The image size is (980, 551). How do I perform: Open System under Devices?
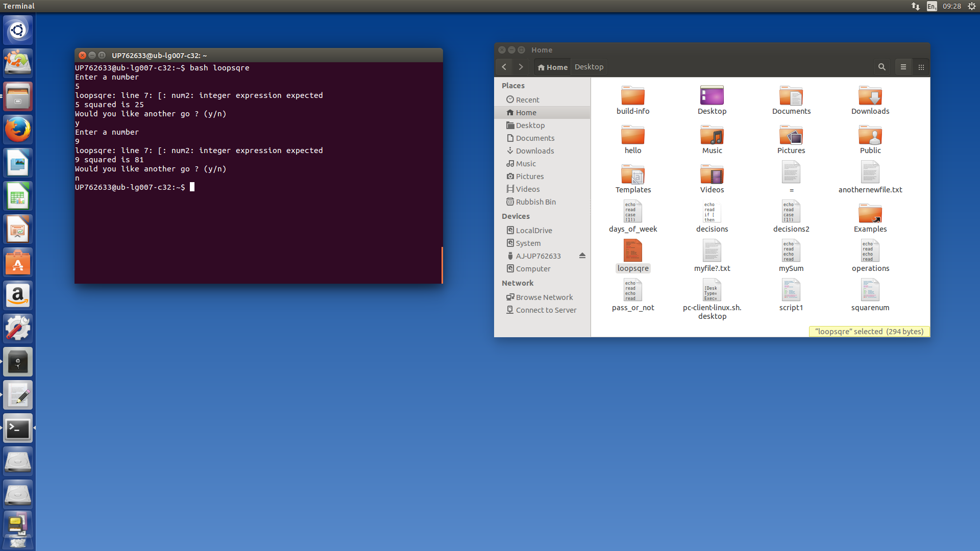542,243
